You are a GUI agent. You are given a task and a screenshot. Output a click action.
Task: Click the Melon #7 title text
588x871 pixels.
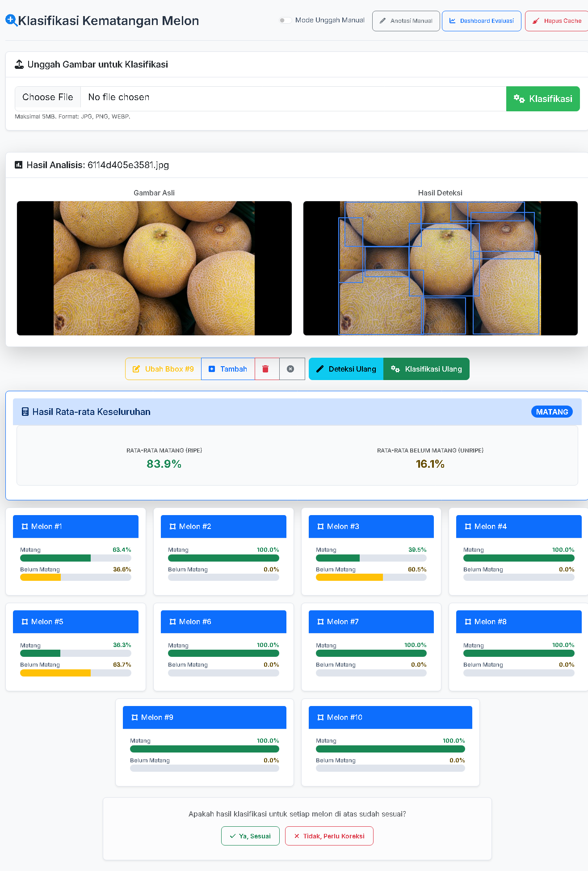tap(343, 622)
